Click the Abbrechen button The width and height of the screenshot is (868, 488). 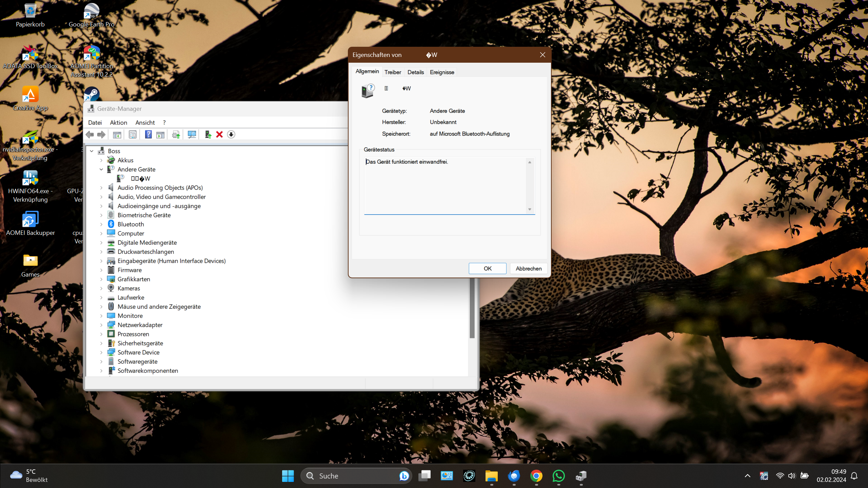[528, 268]
